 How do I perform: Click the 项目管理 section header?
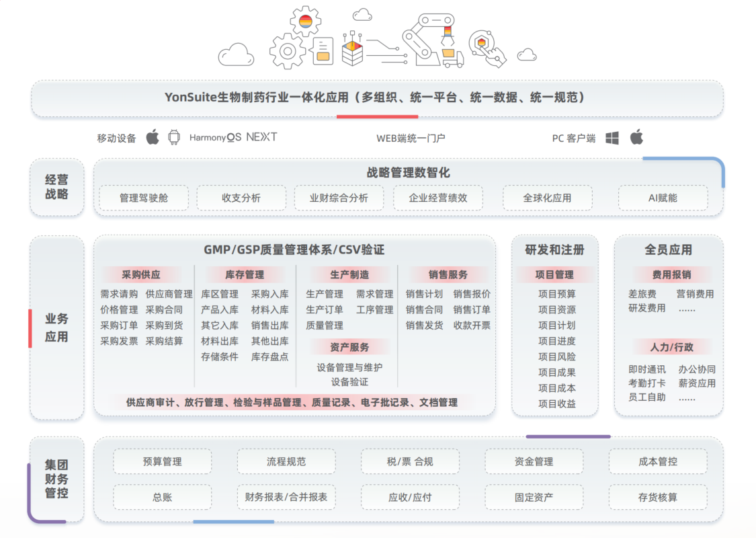[x=556, y=274]
